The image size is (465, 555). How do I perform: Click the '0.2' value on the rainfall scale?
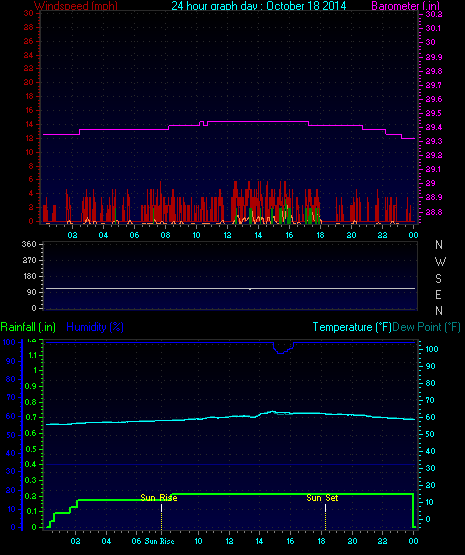31,496
